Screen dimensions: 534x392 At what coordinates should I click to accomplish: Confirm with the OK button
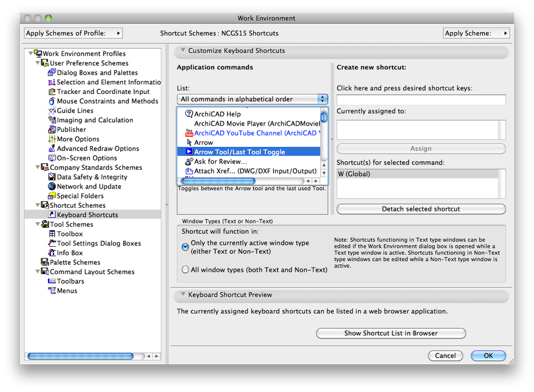(488, 356)
